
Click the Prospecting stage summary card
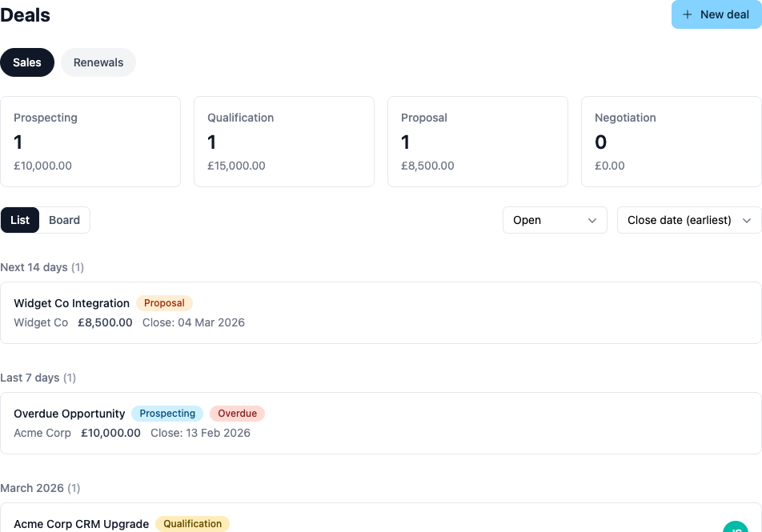(90, 142)
